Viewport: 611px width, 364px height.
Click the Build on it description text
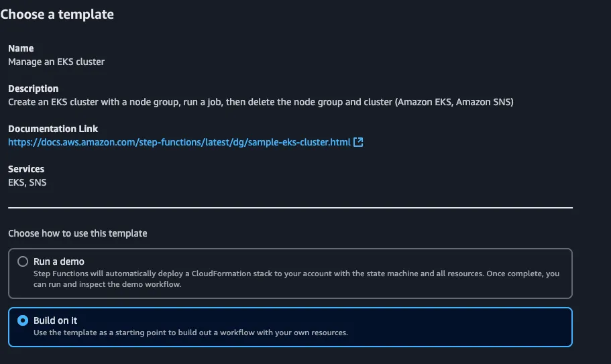[190, 332]
